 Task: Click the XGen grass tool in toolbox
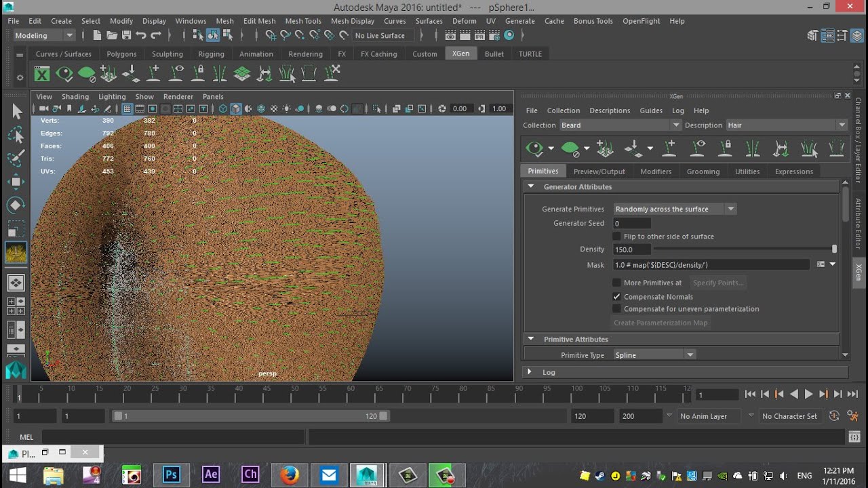(16, 253)
